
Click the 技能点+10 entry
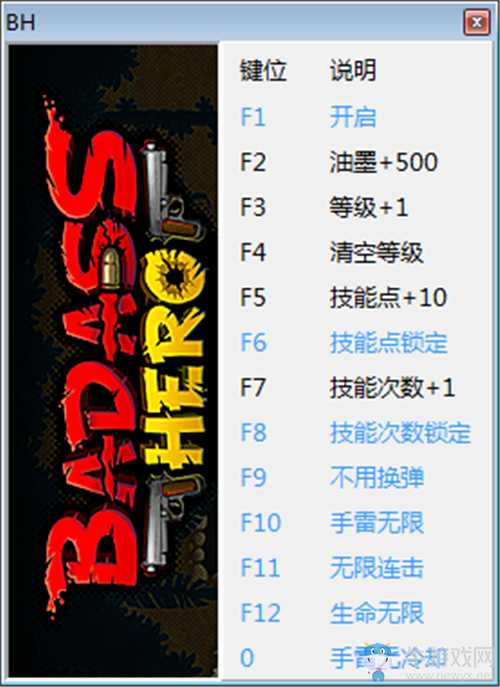click(388, 297)
